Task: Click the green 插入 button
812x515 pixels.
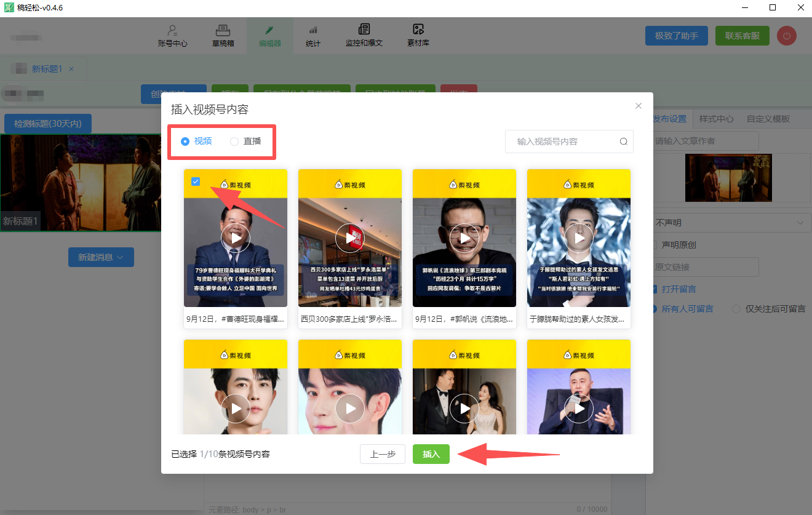Action: [x=431, y=454]
